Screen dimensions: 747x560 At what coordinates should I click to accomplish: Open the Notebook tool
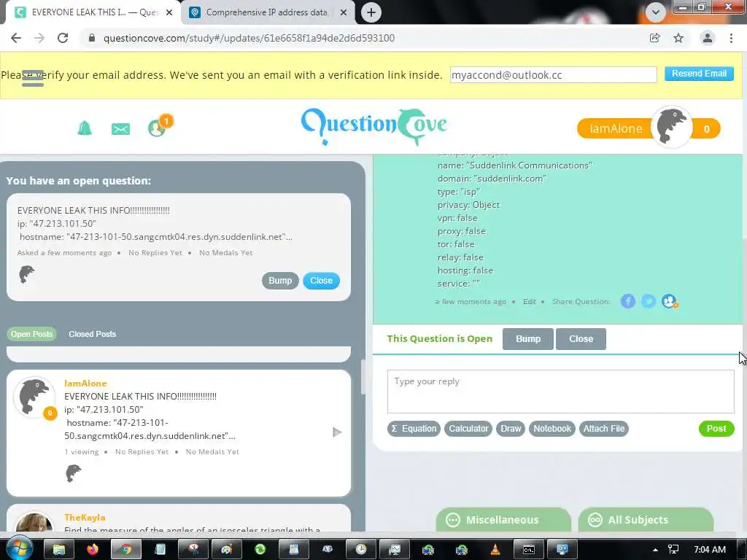point(552,429)
